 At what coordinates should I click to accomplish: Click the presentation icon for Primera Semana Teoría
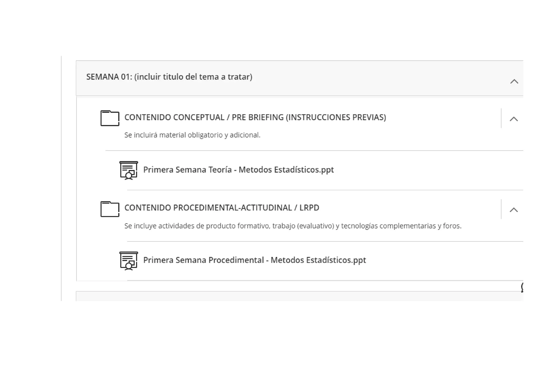pyautogui.click(x=129, y=170)
